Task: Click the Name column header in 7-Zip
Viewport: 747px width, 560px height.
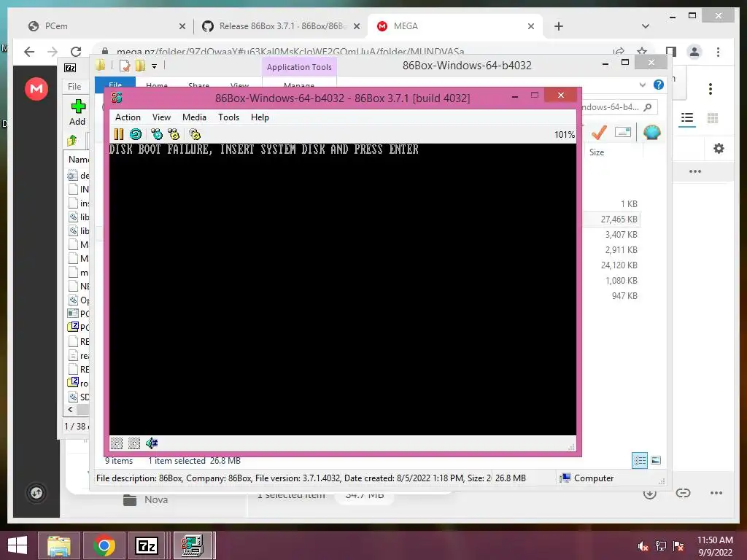Action: pos(78,160)
